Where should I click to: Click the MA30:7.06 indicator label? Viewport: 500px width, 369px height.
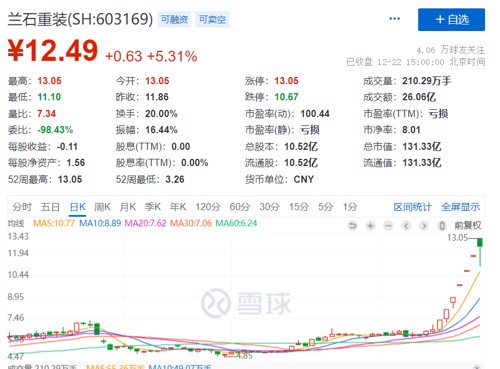(x=191, y=223)
